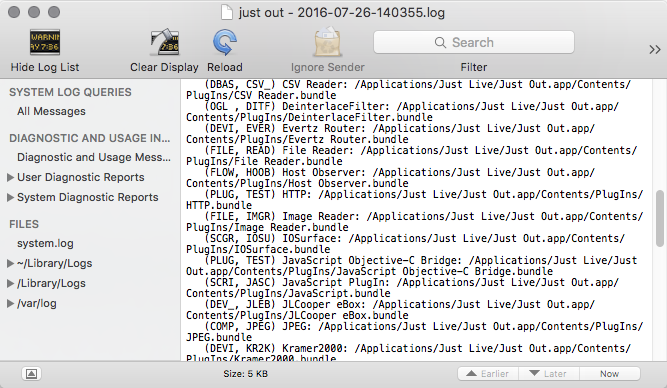Click the SYSTEM LOG QUERIES header
667x388 pixels.
70,92
